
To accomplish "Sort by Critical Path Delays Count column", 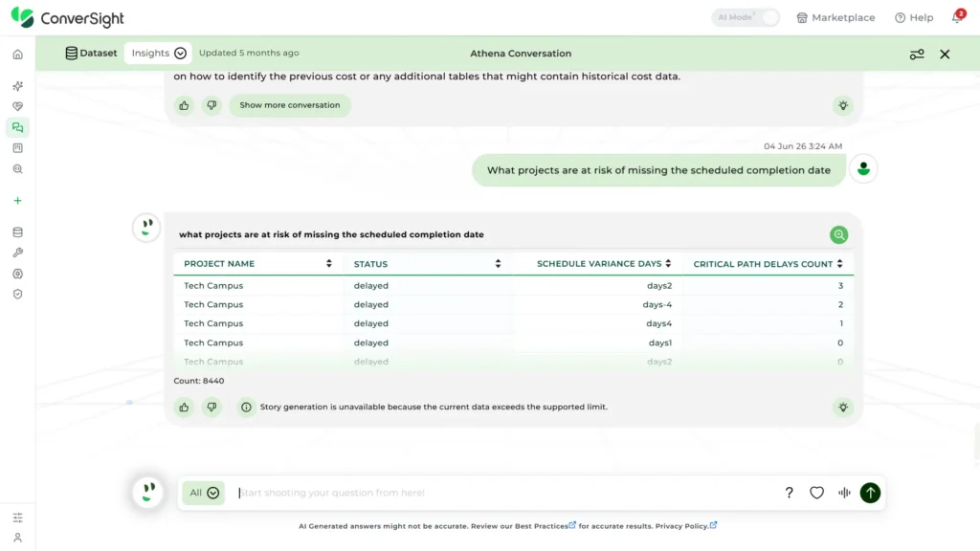I will pyautogui.click(x=839, y=264).
